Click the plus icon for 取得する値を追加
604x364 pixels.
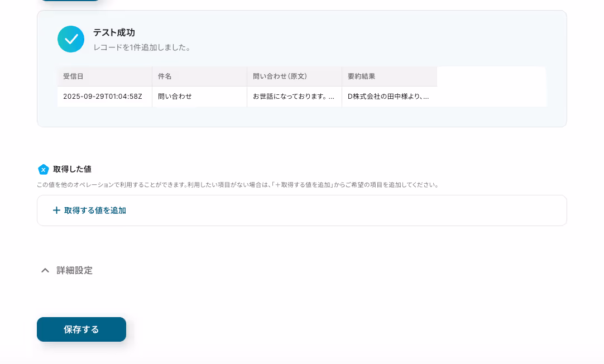pos(56,210)
